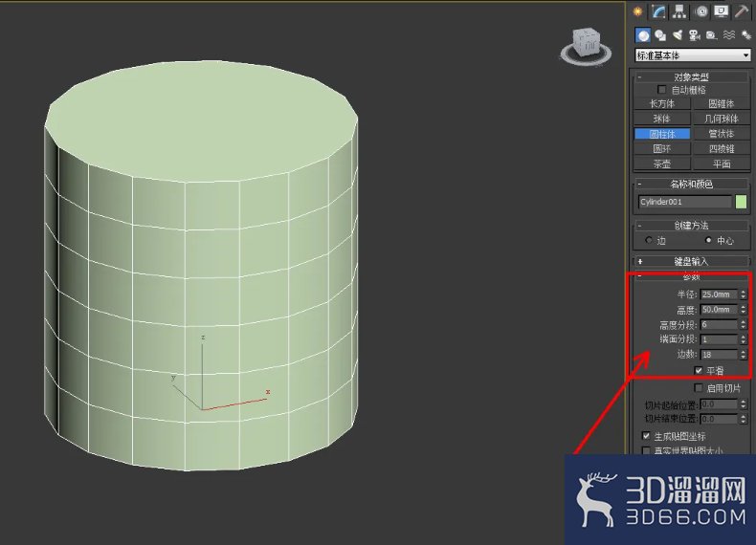756x545 pixels.
Task: Toggle the 生成贴图坐标 checkbox
Action: click(x=646, y=436)
